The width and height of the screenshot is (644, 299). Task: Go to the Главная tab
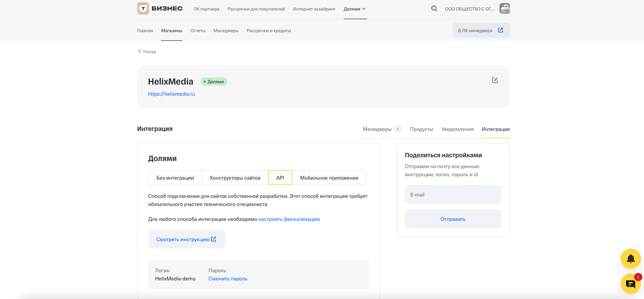point(145,31)
